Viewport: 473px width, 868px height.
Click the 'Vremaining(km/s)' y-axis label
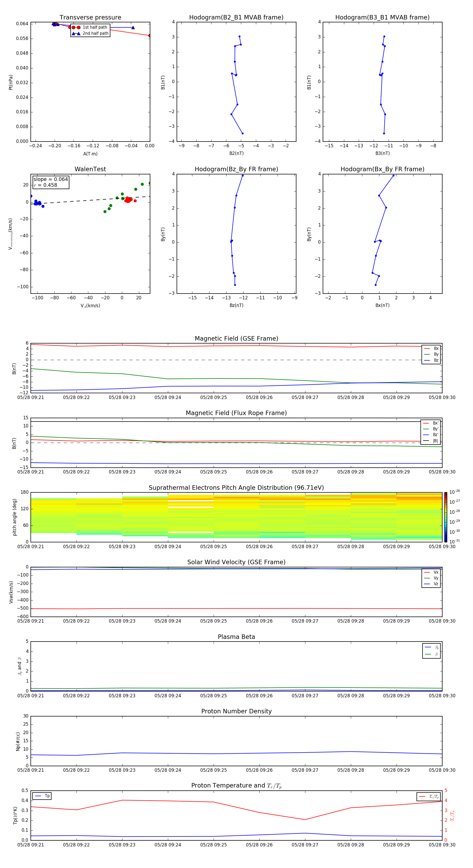pyautogui.click(x=11, y=234)
